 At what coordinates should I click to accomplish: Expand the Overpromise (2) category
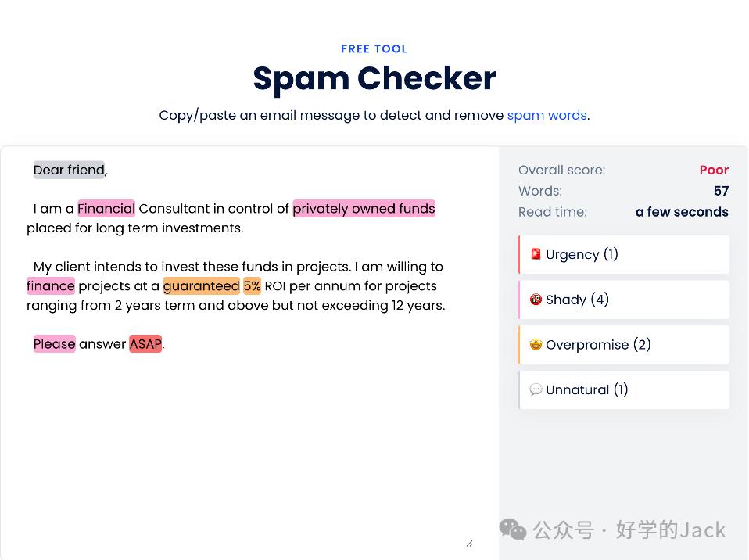[624, 345]
